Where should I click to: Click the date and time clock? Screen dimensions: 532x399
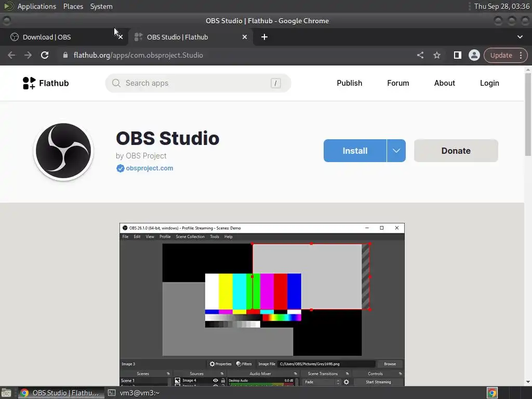502,6
